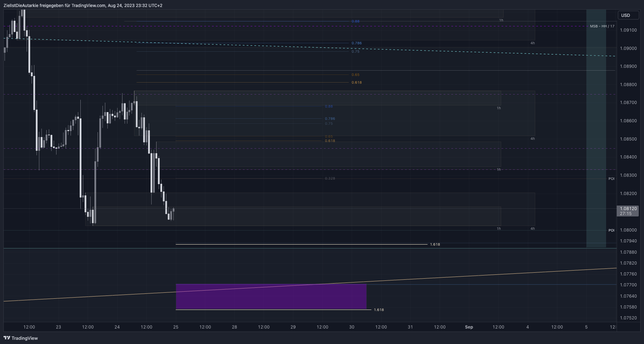
Task: Click the 1.08800 price axis label
Action: [628, 85]
